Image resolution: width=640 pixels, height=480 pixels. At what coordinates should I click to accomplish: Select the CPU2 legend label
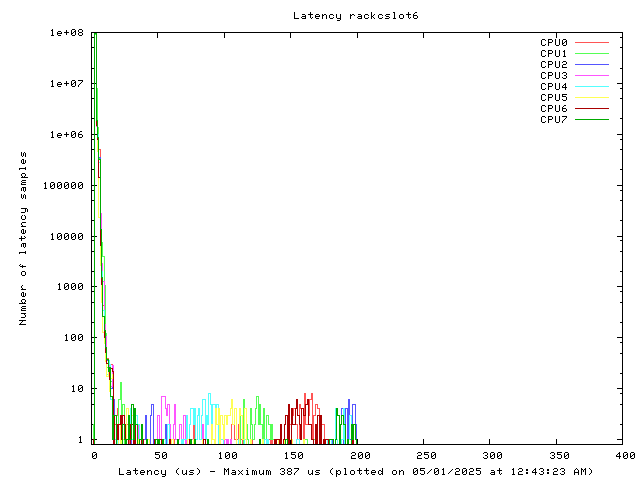point(553,64)
